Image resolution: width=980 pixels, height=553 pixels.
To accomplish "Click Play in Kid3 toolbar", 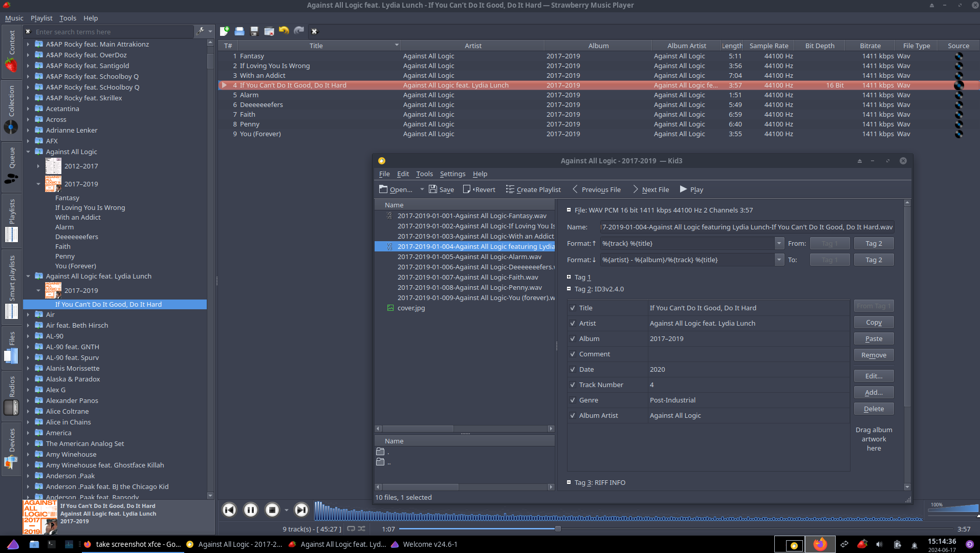I will (691, 189).
